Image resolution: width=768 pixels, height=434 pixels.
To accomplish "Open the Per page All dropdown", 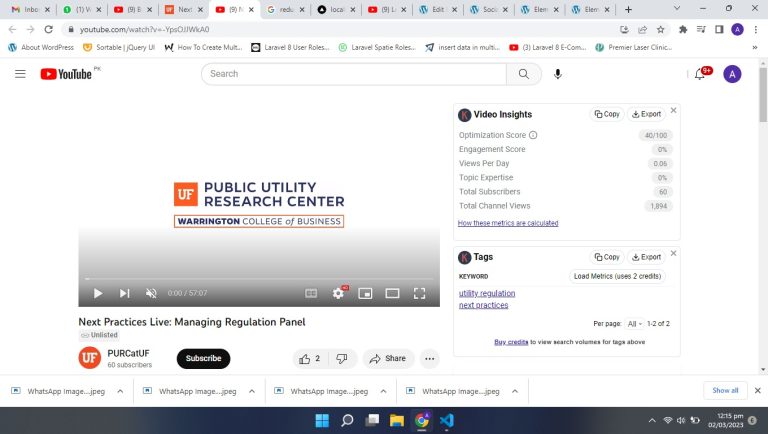I will (x=634, y=324).
